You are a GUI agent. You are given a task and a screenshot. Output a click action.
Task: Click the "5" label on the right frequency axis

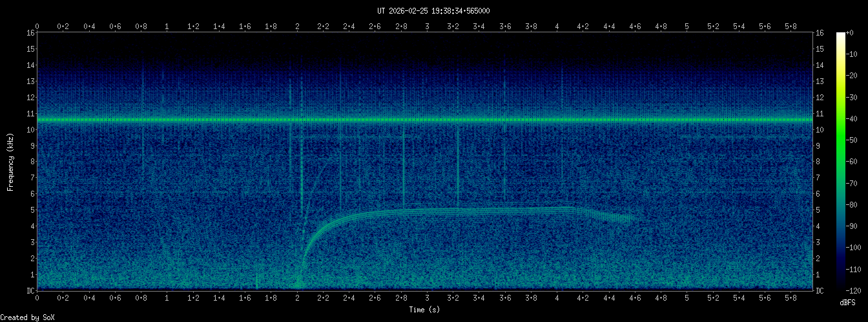(x=818, y=210)
